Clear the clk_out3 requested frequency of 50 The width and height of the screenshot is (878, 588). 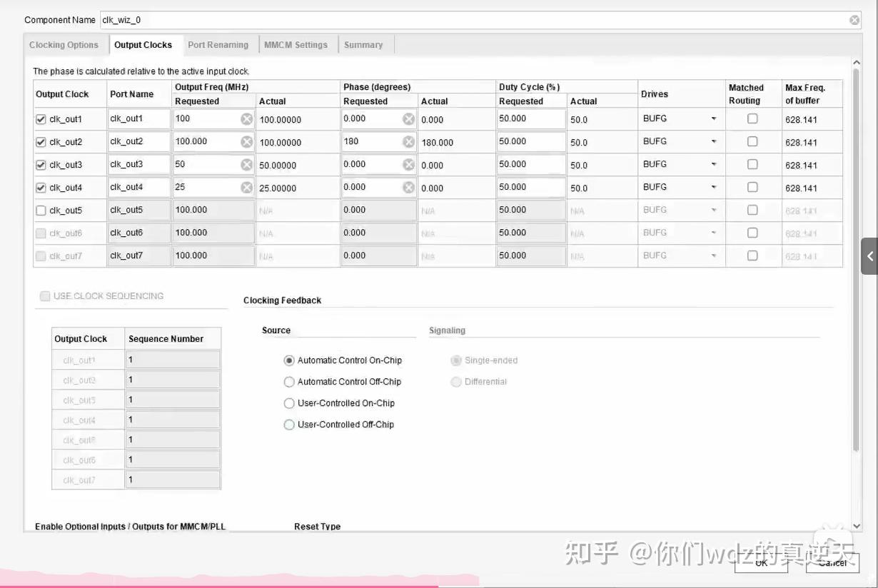[246, 165]
